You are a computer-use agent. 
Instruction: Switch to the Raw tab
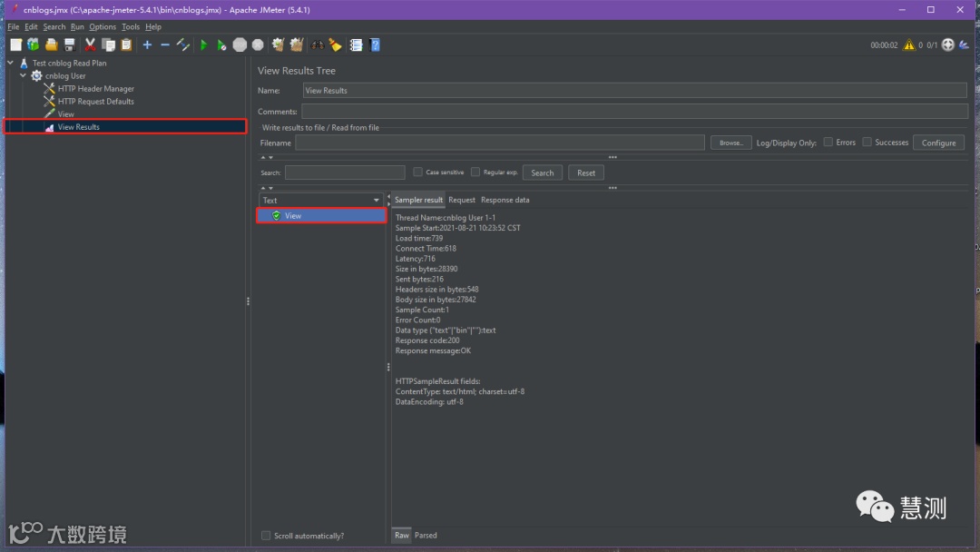pyautogui.click(x=402, y=535)
